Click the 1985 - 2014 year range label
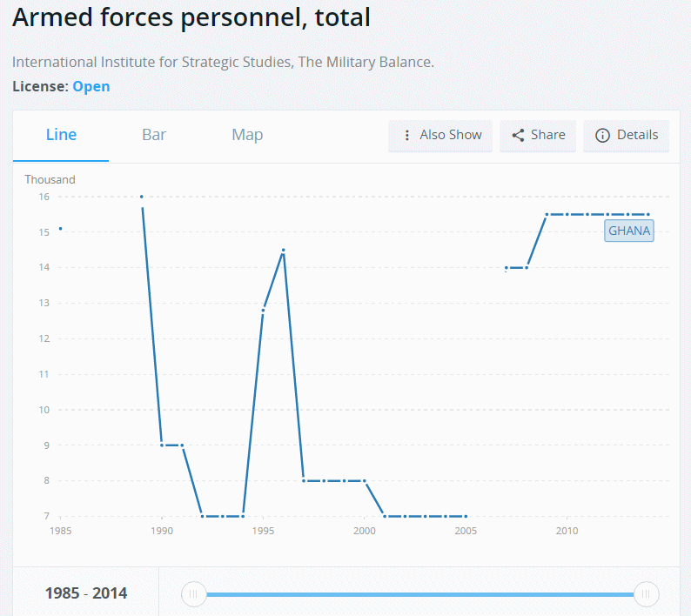Image resolution: width=691 pixels, height=616 pixels. coord(86,593)
